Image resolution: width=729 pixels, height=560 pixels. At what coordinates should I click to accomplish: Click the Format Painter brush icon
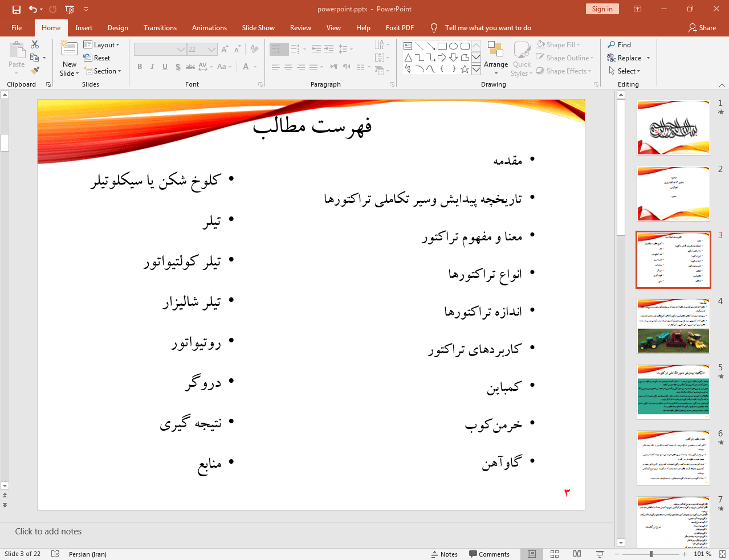(x=35, y=71)
